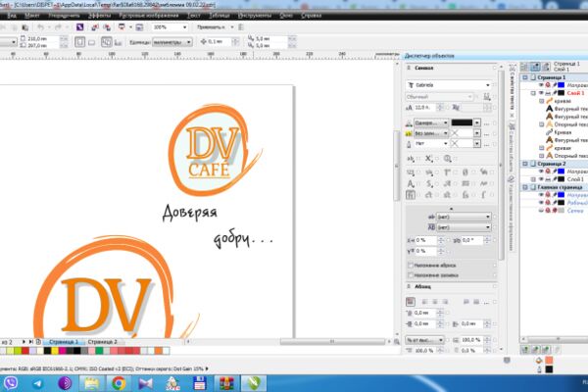
Task: Collapse the Главная страница tree node
Action: tap(525, 187)
